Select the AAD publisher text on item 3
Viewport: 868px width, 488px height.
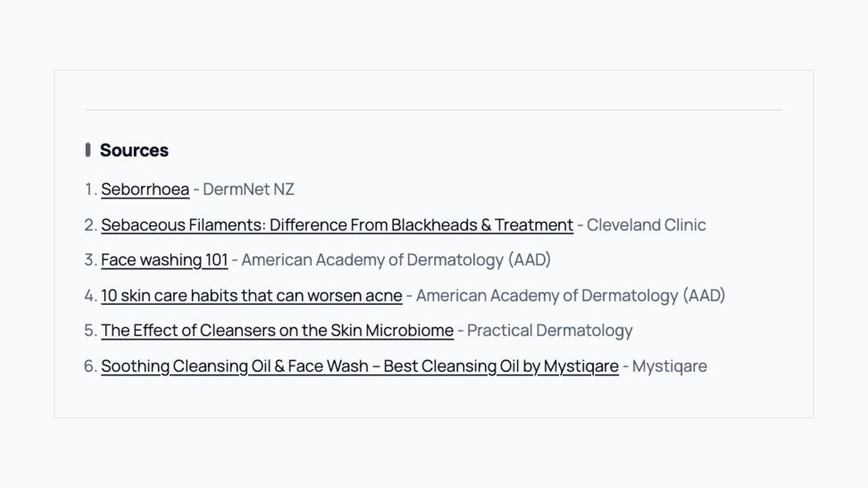point(396,260)
